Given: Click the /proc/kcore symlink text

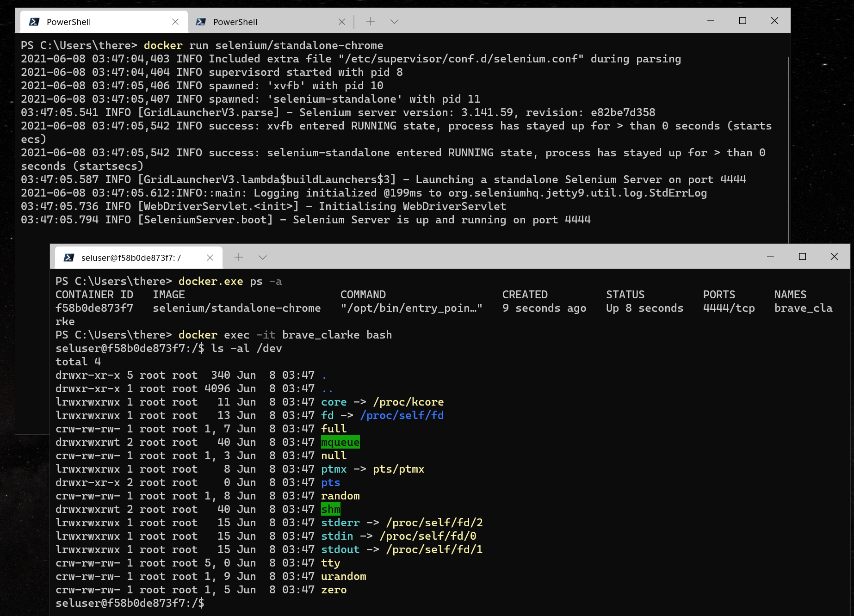Looking at the screenshot, I should pos(408,402).
